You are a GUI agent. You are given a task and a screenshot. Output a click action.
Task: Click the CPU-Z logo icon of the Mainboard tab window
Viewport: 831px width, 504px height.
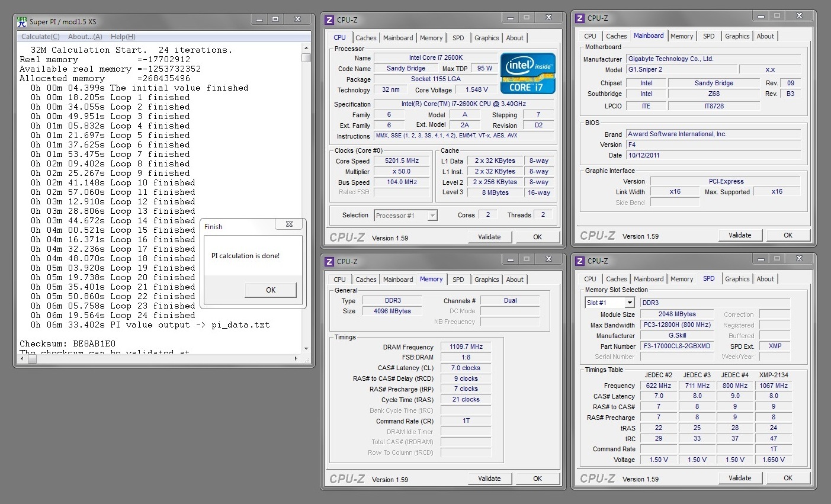(580, 18)
